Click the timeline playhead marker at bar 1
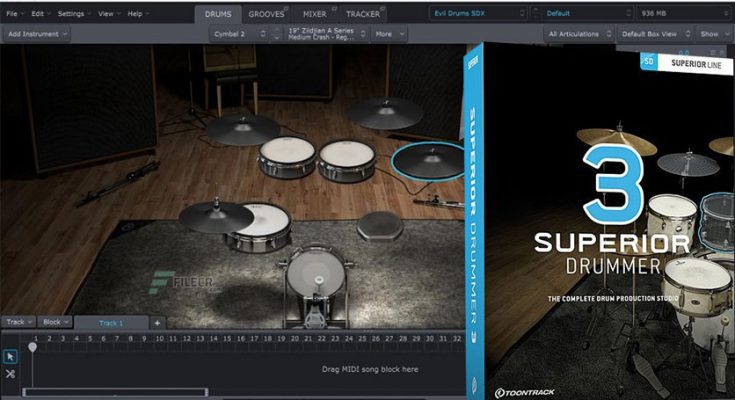This screenshot has height=400, width=735. coord(32,345)
